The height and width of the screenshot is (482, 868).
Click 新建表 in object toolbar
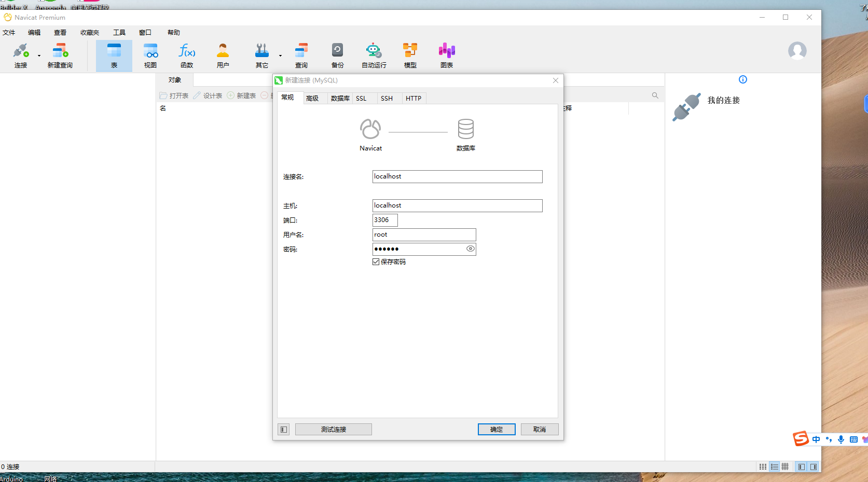click(241, 96)
